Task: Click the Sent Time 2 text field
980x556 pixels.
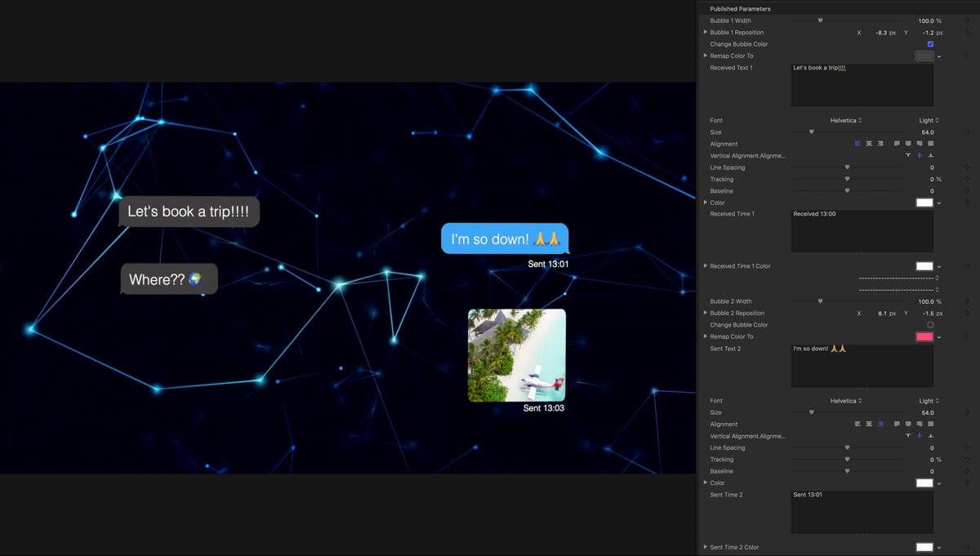Action: [862, 510]
